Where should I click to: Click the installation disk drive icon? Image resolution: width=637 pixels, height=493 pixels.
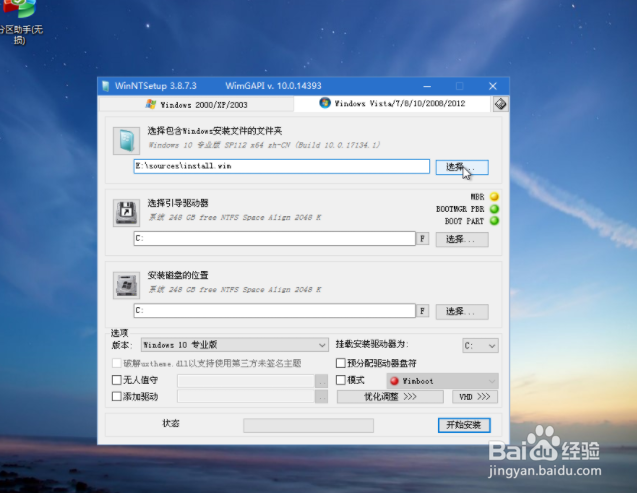pos(126,285)
